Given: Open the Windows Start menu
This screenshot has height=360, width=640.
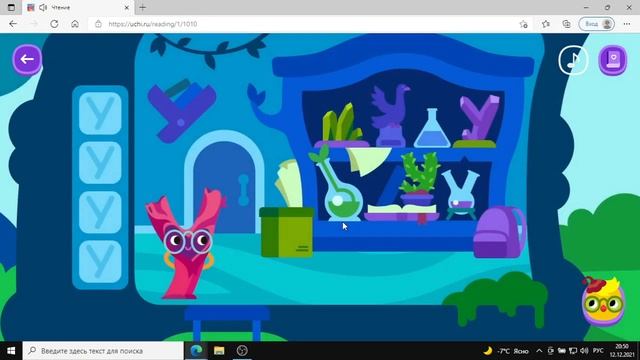Looking at the screenshot, I should pos(11,351).
